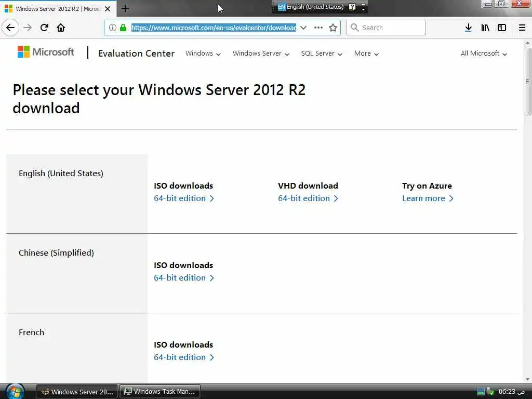Click Learn more under Try on Azure
This screenshot has height=399, width=532.
click(x=428, y=198)
